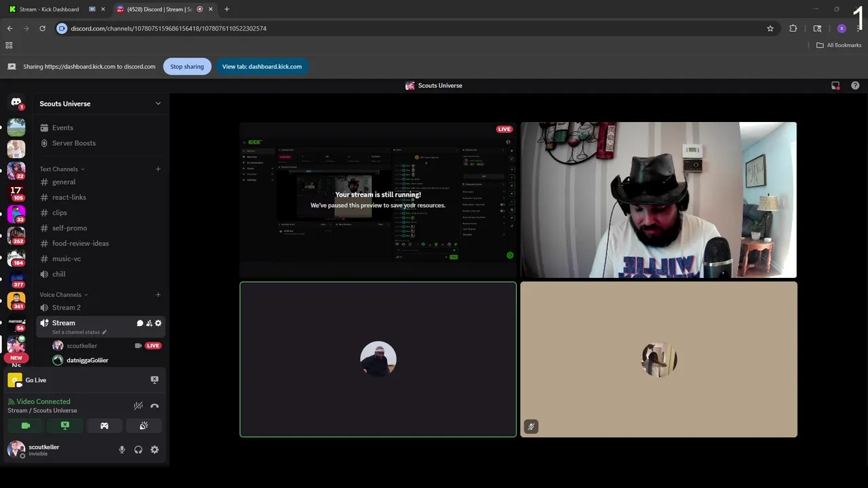Open Events in server sidebar
868x488 pixels.
pos(100,127)
